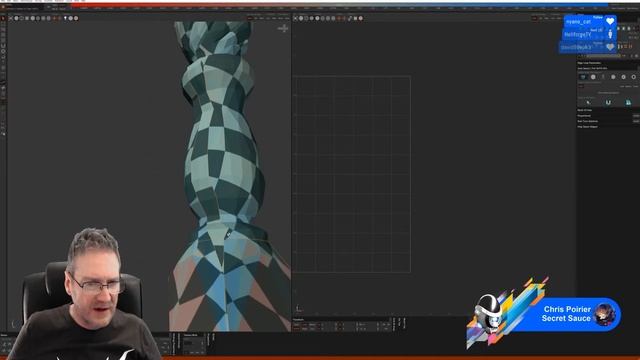Screen dimensions: 640x360
Task: Click the diagonal pencil-like icon in the UV editor toolbar
Action: [350, 18]
